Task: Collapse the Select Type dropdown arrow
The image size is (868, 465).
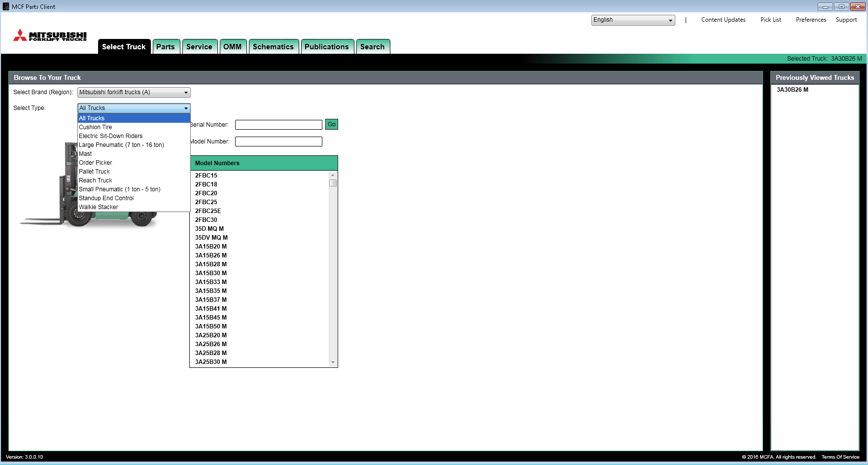Action: point(186,108)
